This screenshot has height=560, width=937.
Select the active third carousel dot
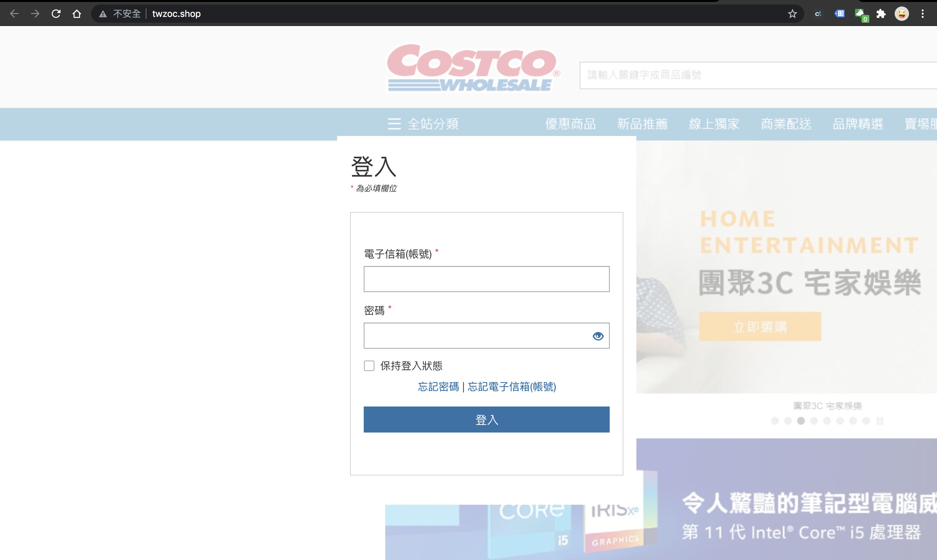coord(801,421)
